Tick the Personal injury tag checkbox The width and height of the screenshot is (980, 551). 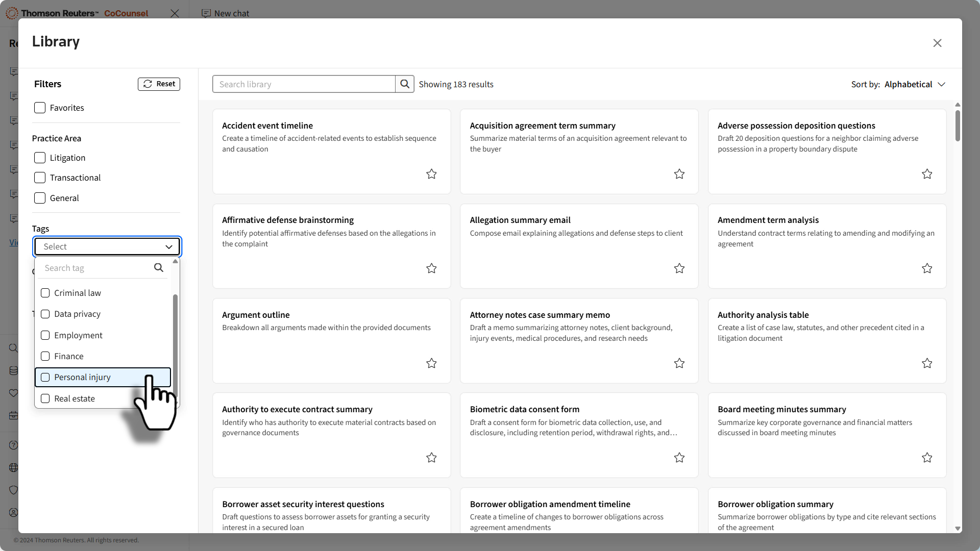pos(45,378)
